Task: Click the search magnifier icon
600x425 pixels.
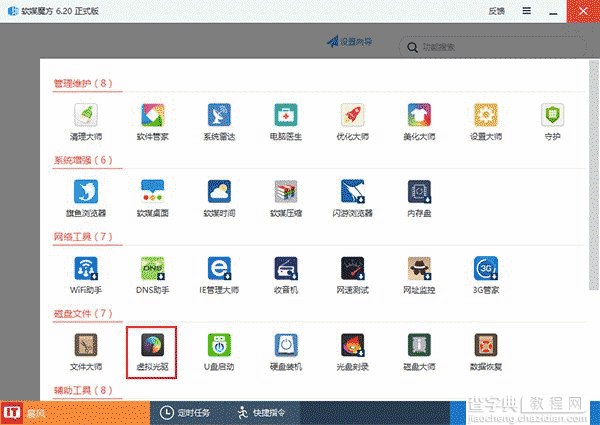Action: coord(412,47)
